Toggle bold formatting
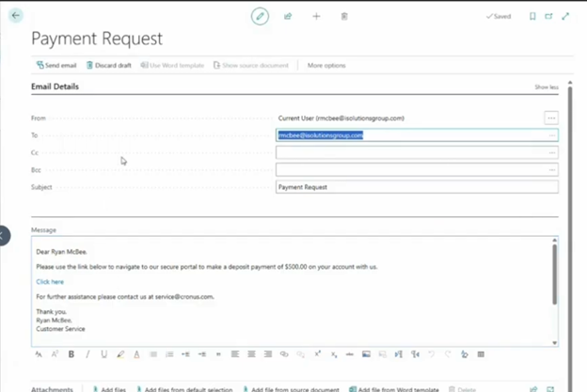Viewport: 587px width, 392px height. pyautogui.click(x=71, y=354)
